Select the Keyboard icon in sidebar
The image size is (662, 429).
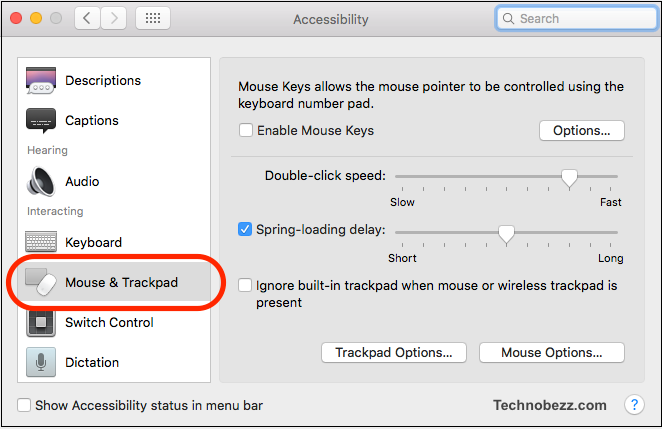pyautogui.click(x=41, y=242)
